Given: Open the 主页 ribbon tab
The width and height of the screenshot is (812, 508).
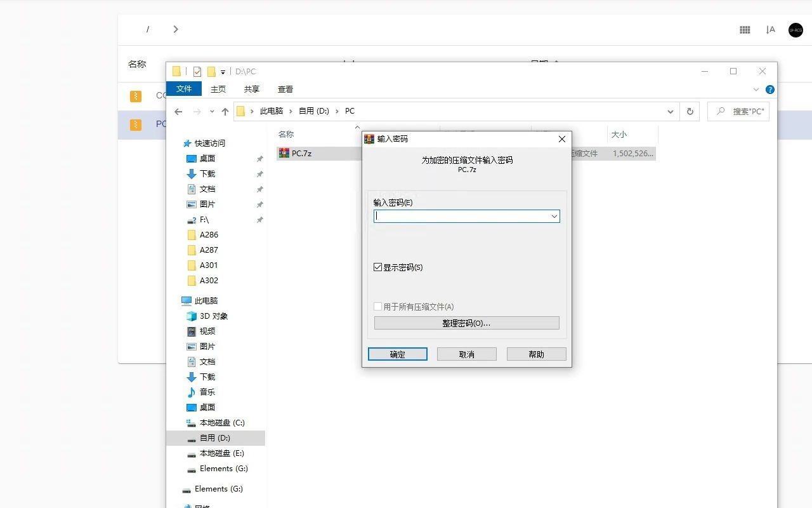Looking at the screenshot, I should (x=218, y=90).
